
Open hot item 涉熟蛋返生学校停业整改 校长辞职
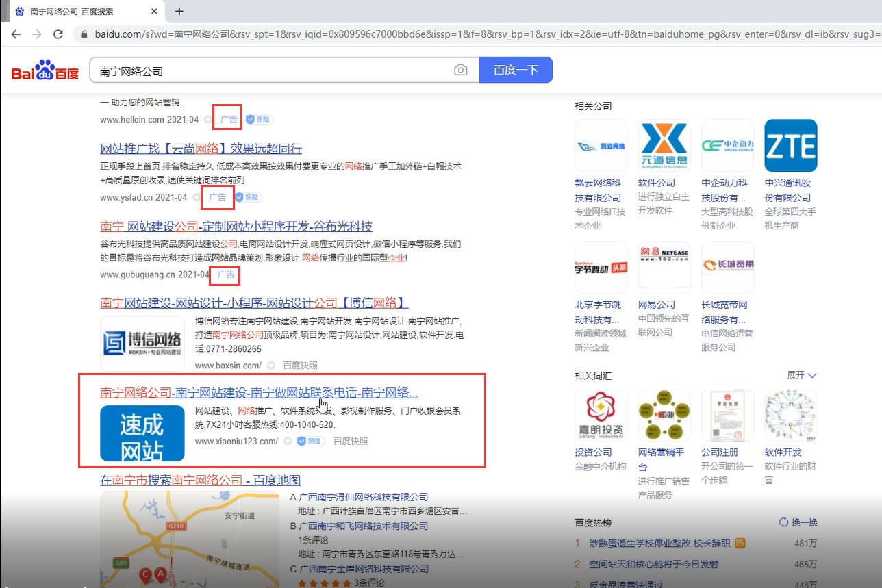[659, 544]
